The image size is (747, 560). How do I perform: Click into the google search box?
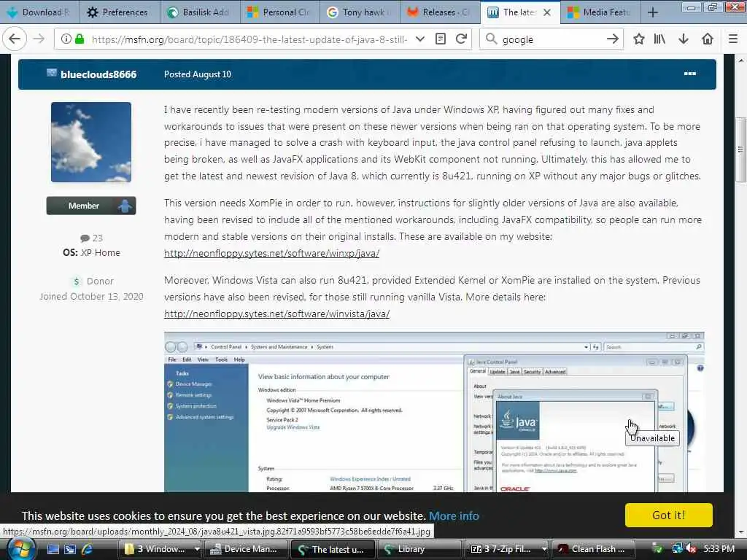click(550, 39)
